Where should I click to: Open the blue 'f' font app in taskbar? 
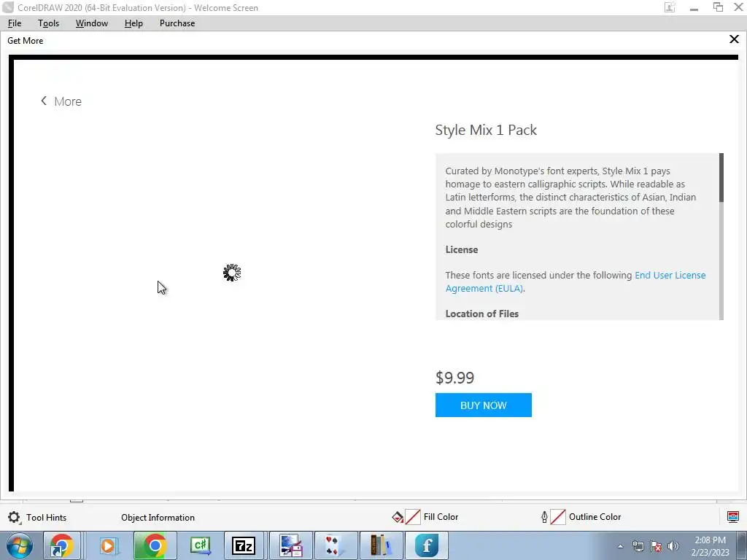426,545
